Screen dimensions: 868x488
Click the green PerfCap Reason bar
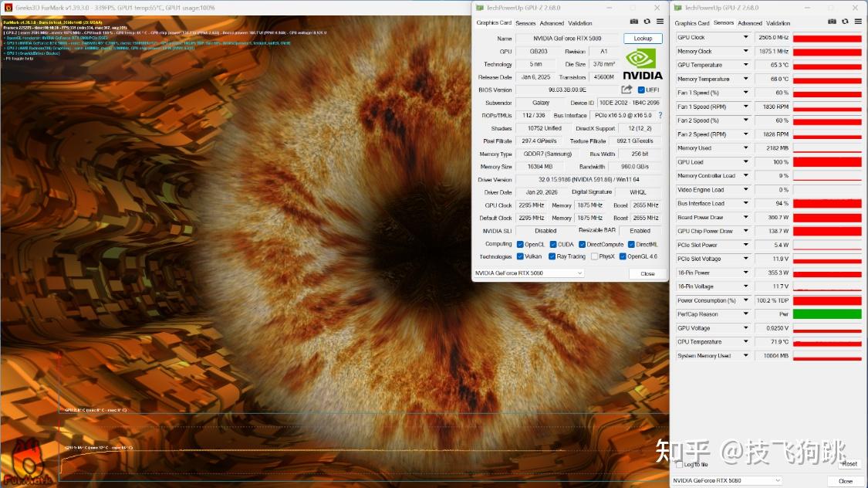[x=827, y=314]
